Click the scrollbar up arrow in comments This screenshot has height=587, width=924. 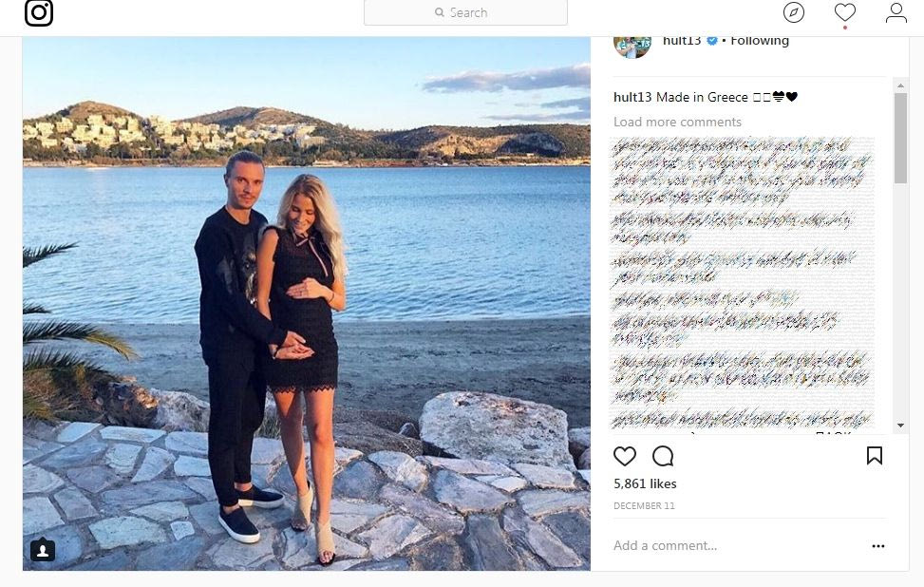click(900, 86)
